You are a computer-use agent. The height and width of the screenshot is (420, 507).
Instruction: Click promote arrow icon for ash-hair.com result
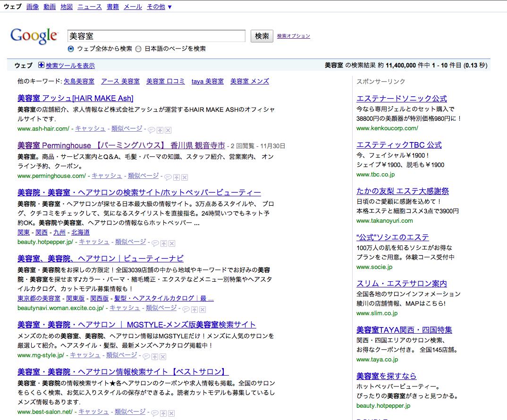click(x=160, y=130)
